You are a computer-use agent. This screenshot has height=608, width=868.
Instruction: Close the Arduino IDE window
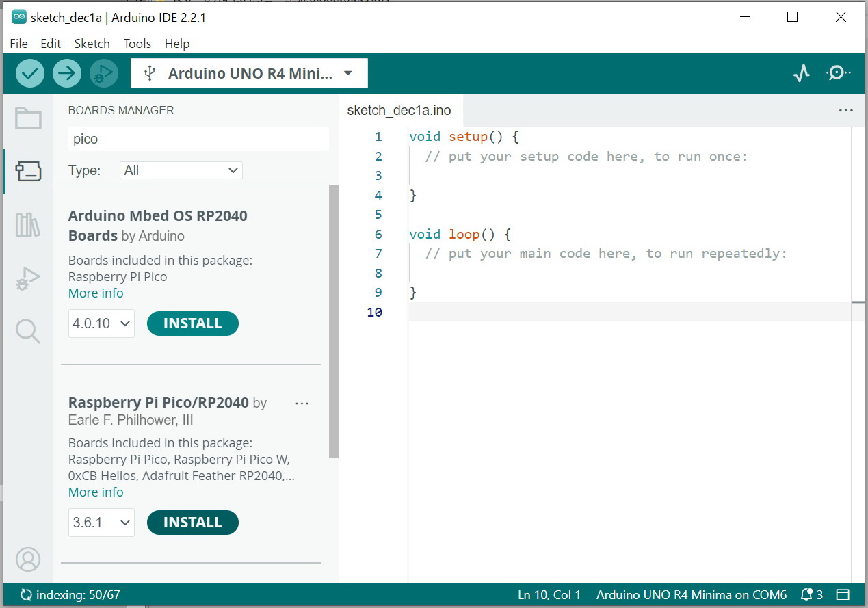[841, 18]
